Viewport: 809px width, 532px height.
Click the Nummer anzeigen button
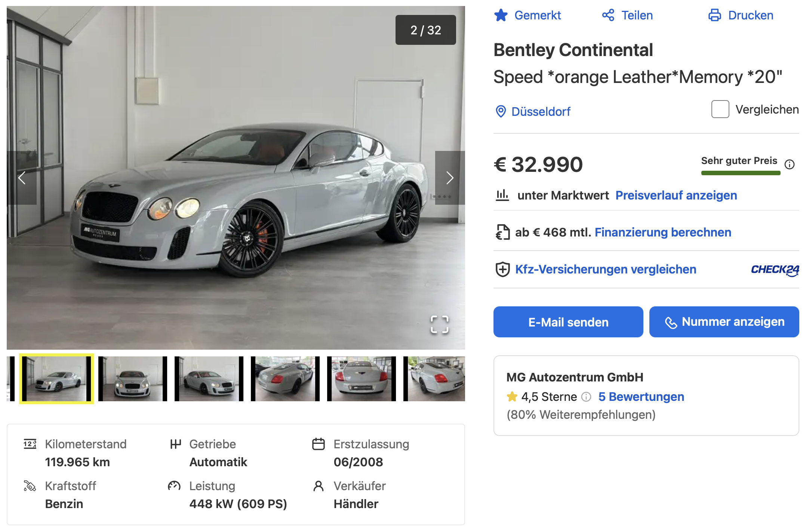pyautogui.click(x=724, y=322)
